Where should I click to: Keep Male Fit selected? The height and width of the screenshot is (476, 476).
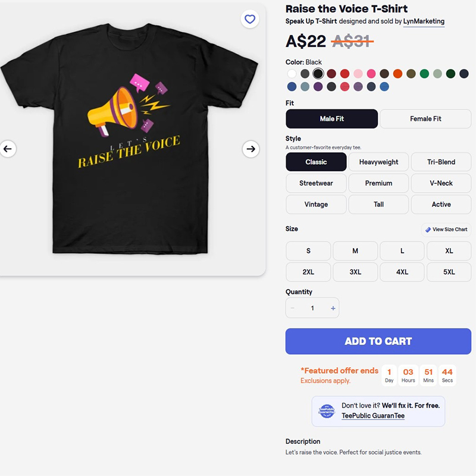[x=331, y=119]
